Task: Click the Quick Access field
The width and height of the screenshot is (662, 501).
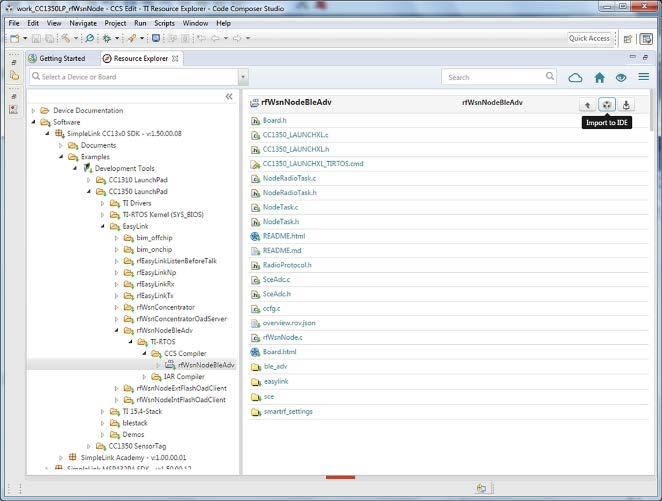Action: coord(589,38)
